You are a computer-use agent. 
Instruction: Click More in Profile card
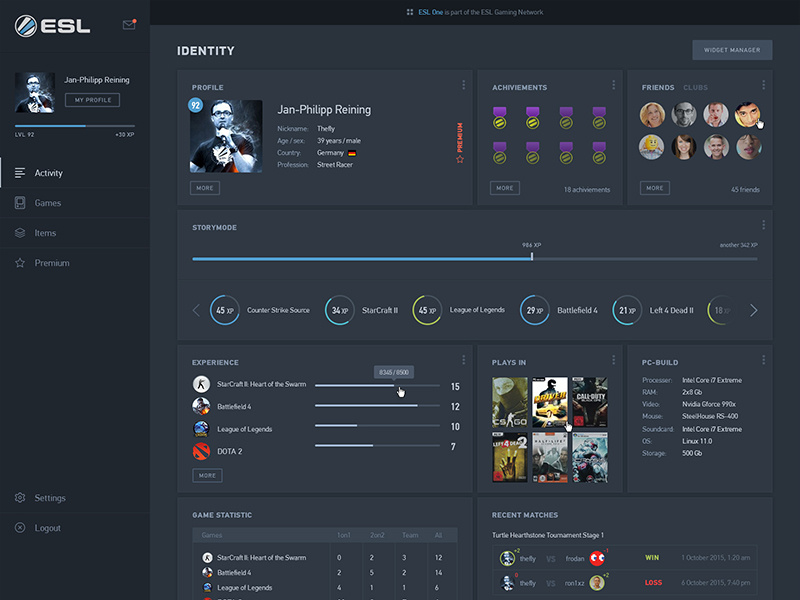(205, 188)
